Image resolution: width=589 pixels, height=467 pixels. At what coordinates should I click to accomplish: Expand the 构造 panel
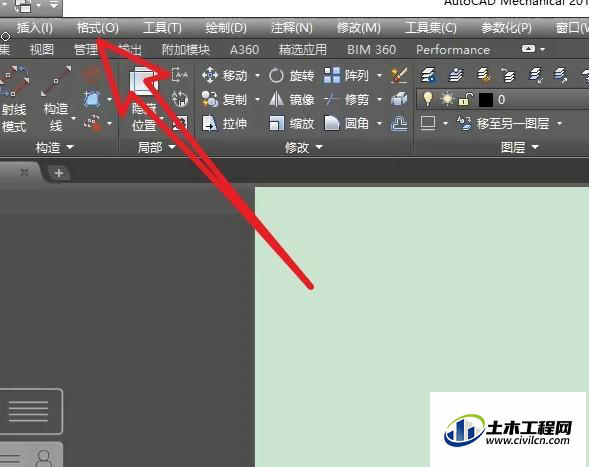pyautogui.click(x=54, y=147)
